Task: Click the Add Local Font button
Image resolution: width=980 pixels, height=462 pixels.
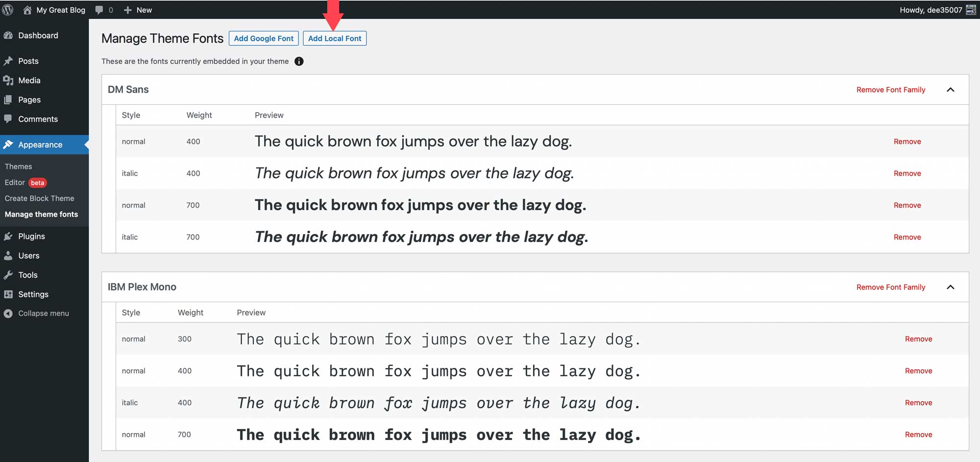Action: [335, 38]
